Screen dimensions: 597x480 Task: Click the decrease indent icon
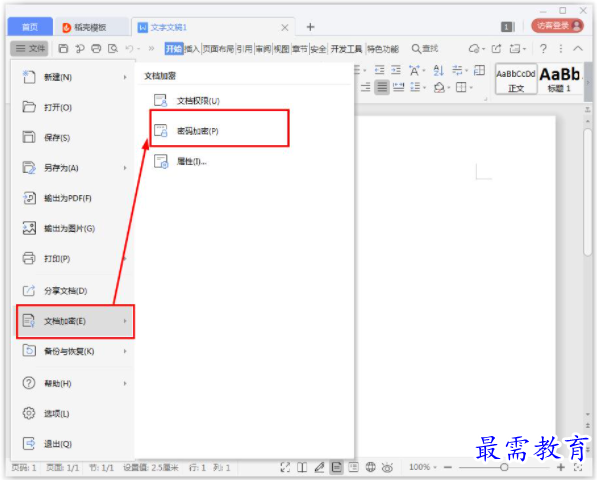379,70
